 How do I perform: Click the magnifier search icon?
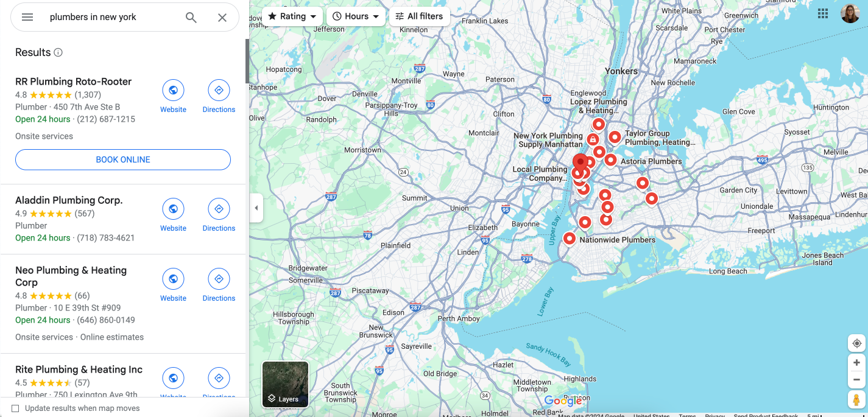[x=191, y=18]
